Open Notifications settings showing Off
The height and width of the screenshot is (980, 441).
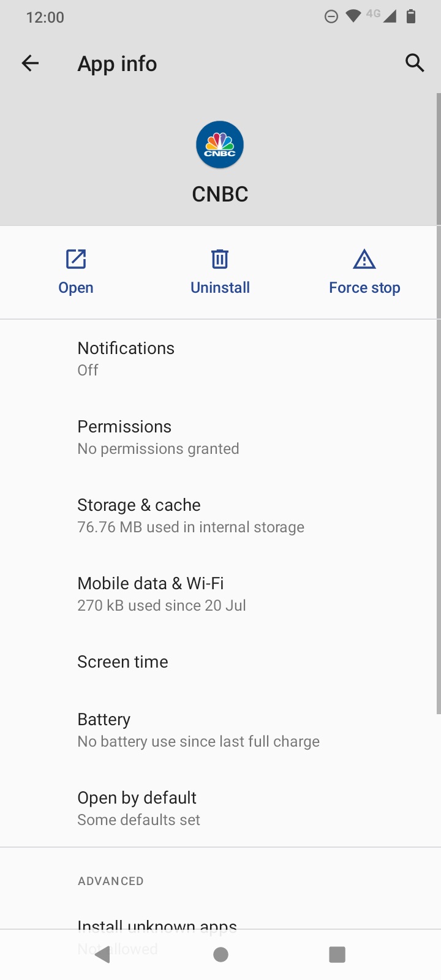coord(221,358)
